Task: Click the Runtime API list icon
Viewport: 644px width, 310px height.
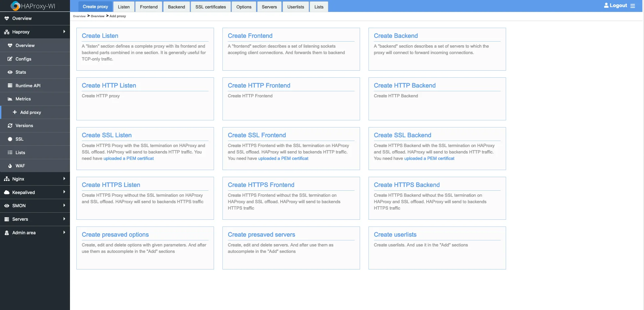Action: 10,86
